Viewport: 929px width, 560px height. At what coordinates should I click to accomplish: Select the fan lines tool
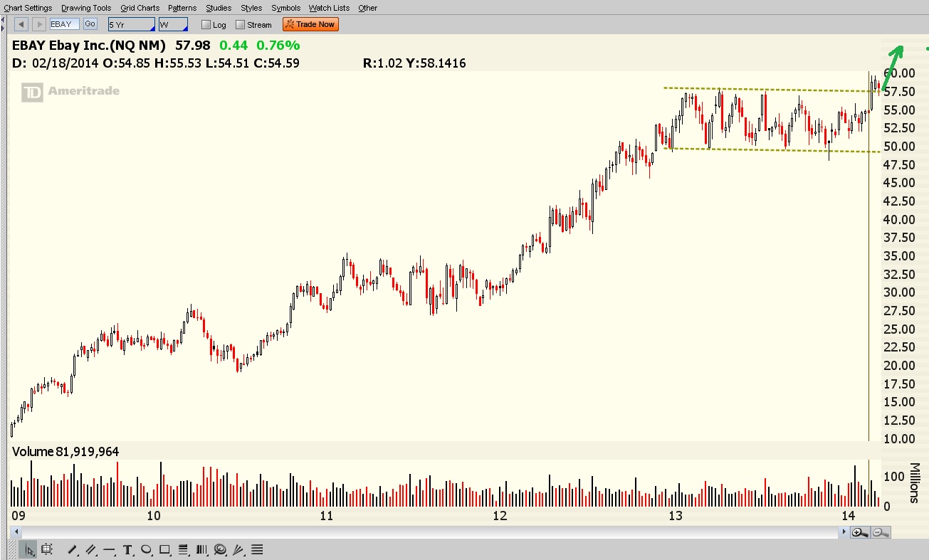238,549
